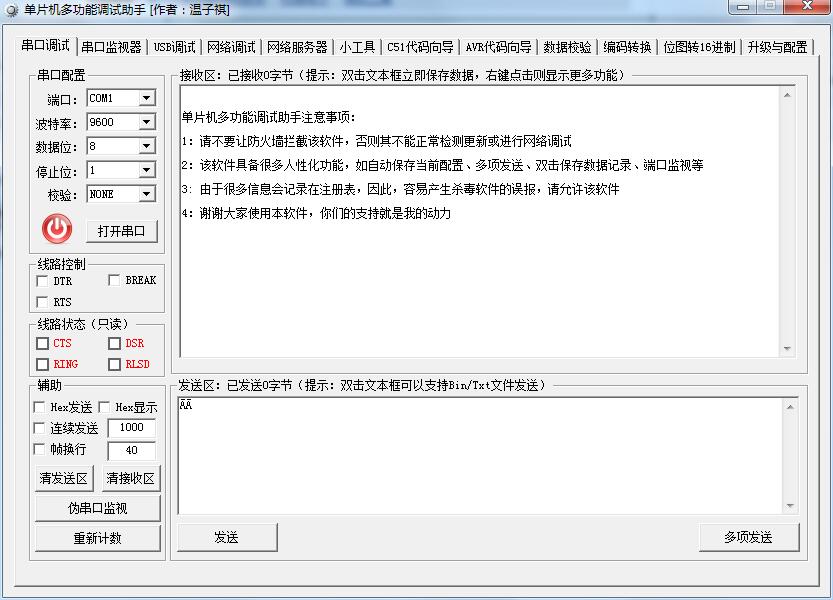Check the Hex发送 option

click(40, 407)
